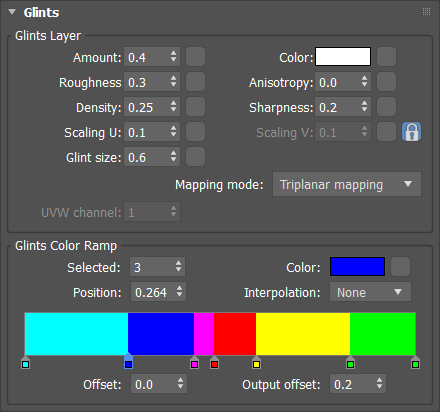This screenshot has height=412, width=440.
Task: Select the yellow color ramp marker
Action: [x=256, y=363]
